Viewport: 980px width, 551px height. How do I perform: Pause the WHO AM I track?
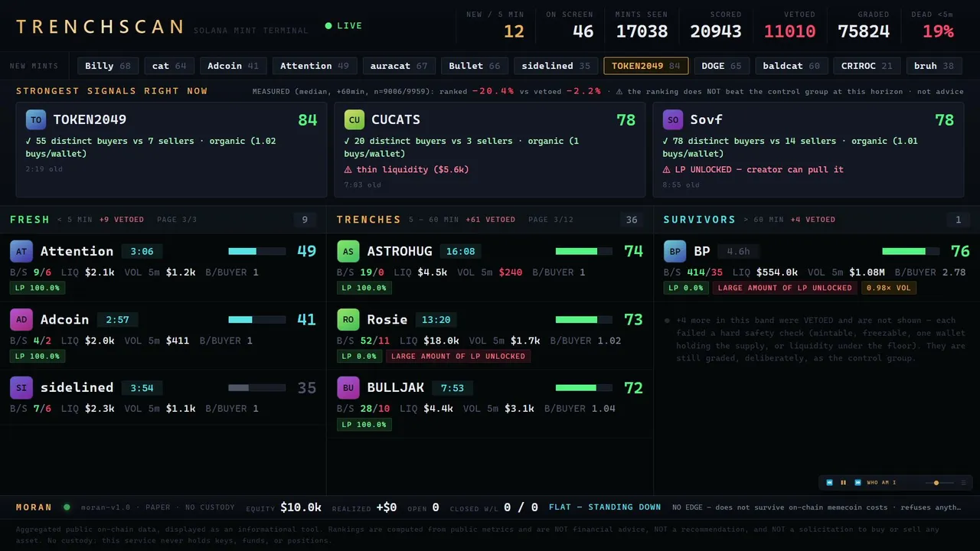coord(844,483)
